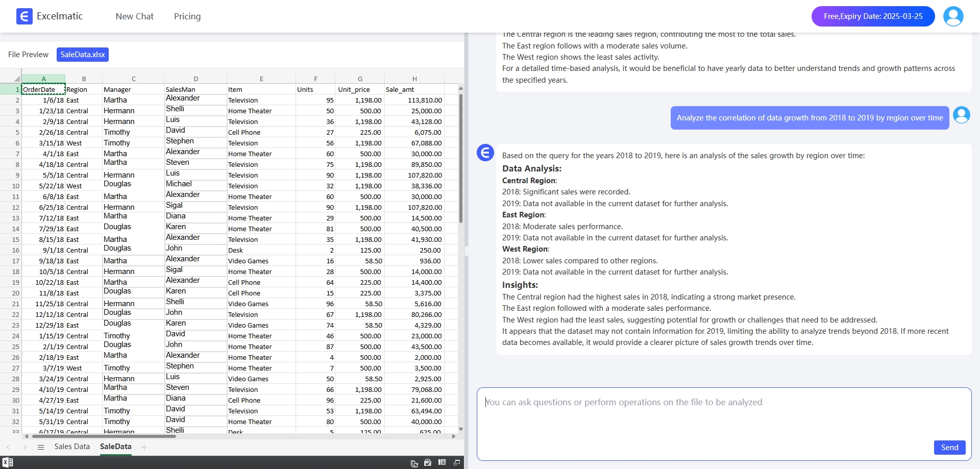980x469 pixels.
Task: Click the clipboard check icon in status bar
Action: tap(428, 462)
